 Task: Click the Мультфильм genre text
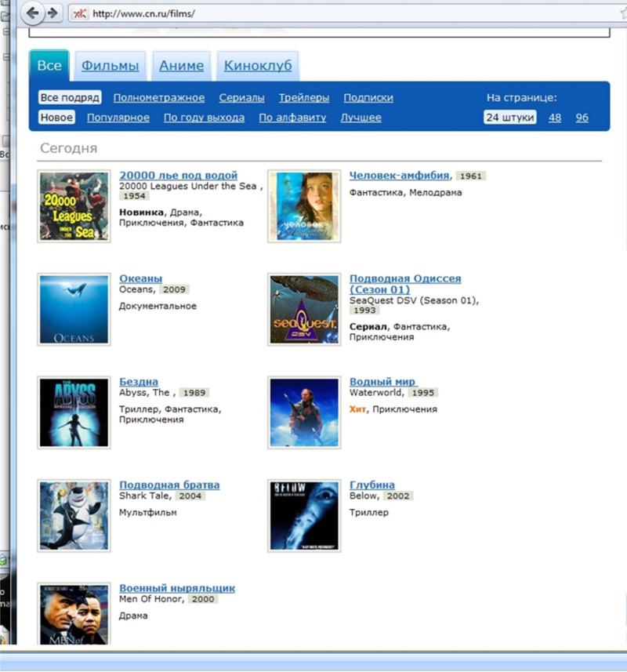pyautogui.click(x=148, y=513)
